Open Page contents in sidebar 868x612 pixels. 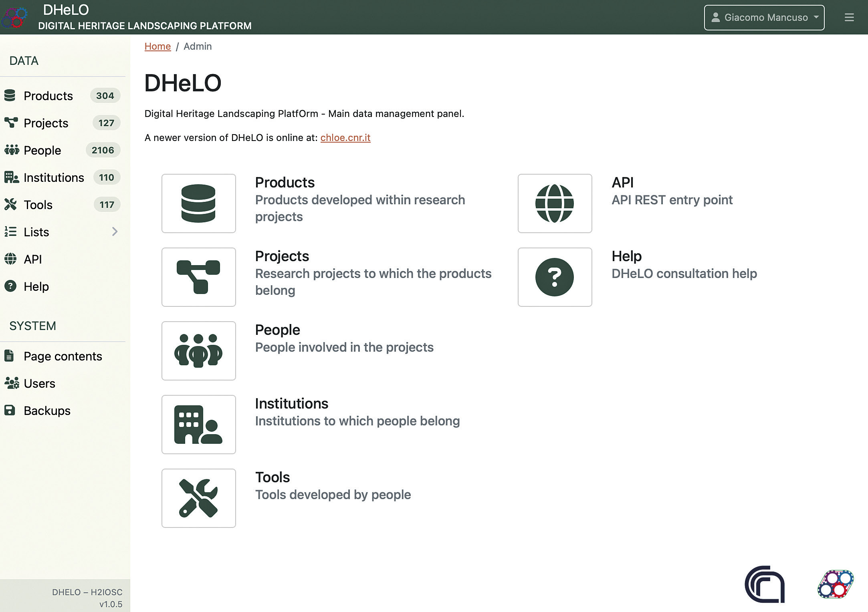click(63, 356)
